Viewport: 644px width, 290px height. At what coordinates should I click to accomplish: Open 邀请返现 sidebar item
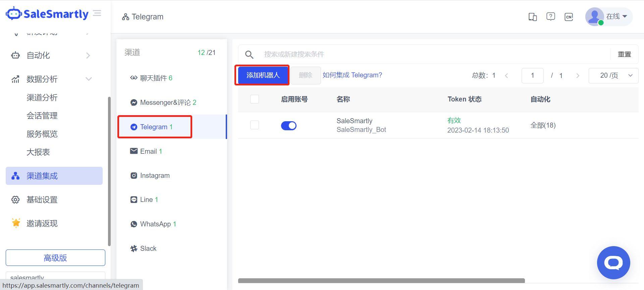[x=42, y=223]
